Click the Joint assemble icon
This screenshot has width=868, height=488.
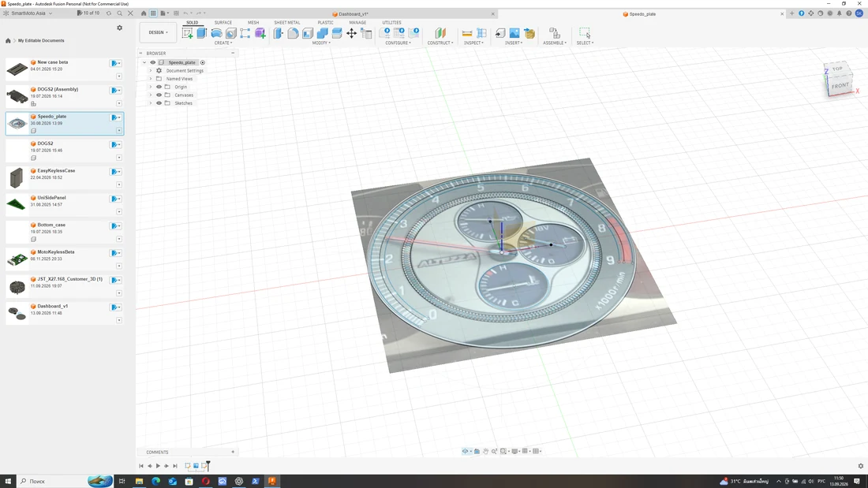click(x=554, y=33)
